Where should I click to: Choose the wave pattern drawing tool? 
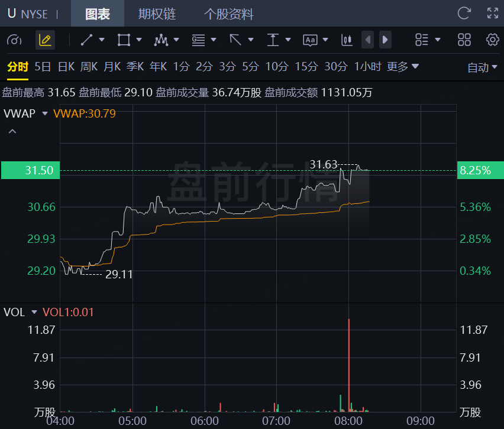point(161,40)
